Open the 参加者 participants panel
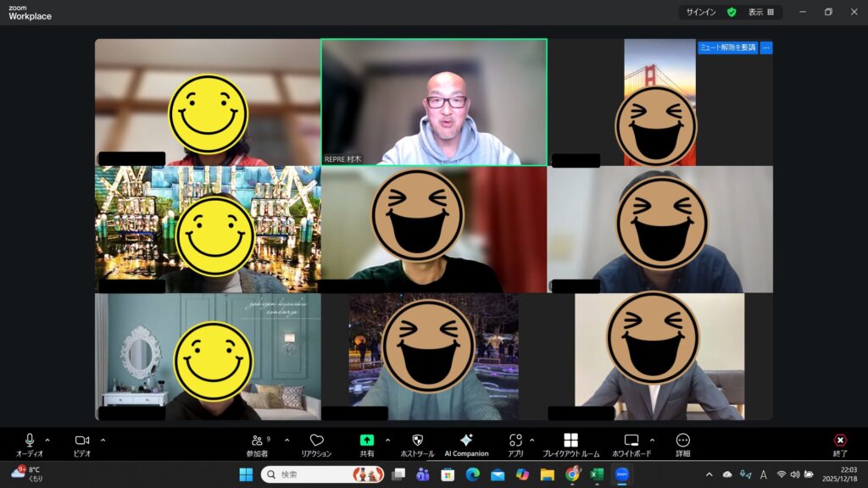This screenshot has width=868, height=488. coord(257,441)
